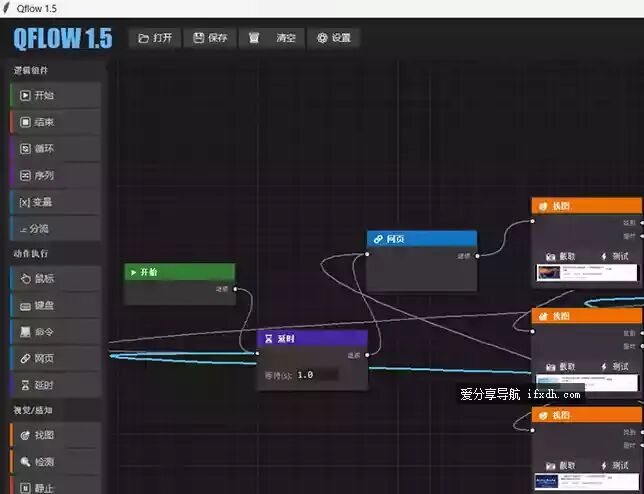Pick the 变量 variable component in sidebar
Screen dimensions: 644x494
(55, 202)
